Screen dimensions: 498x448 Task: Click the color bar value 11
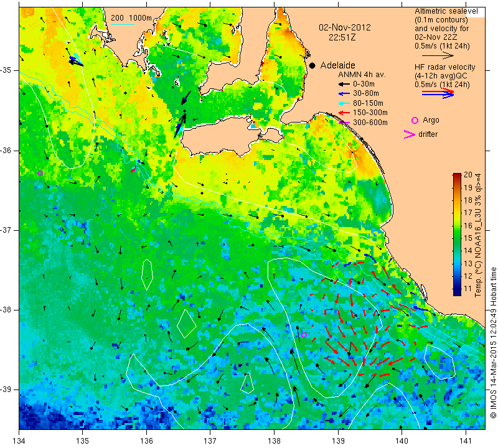point(468,289)
